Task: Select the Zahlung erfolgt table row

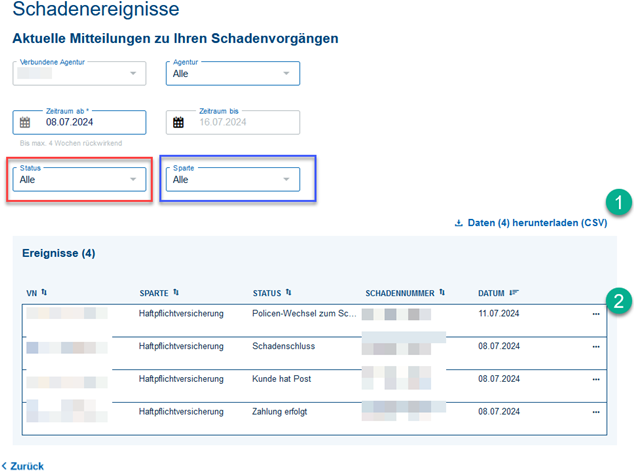Action: point(300,412)
